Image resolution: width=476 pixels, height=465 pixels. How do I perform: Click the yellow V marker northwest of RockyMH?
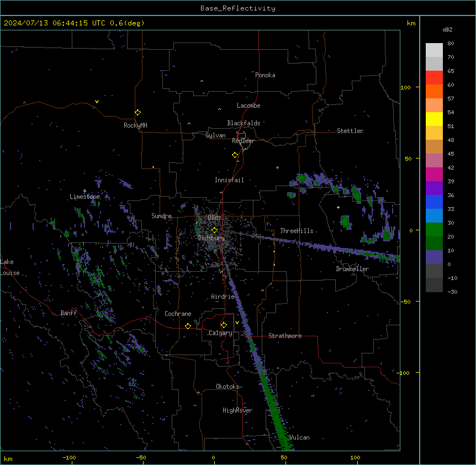pos(97,102)
